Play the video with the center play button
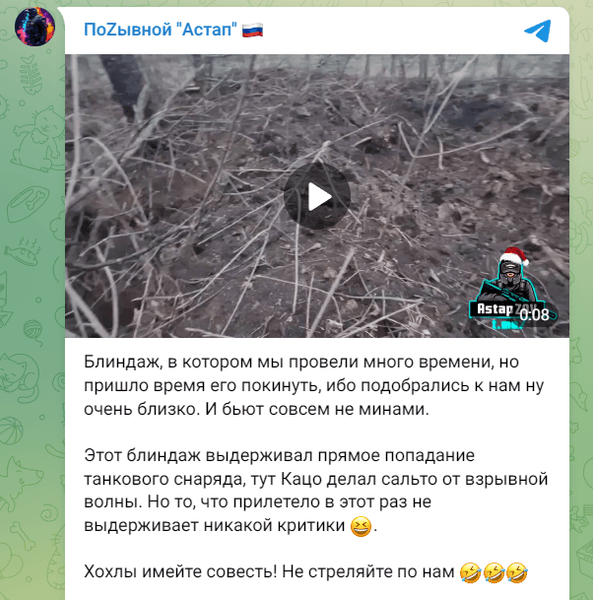This screenshot has width=593, height=600. 317,196
